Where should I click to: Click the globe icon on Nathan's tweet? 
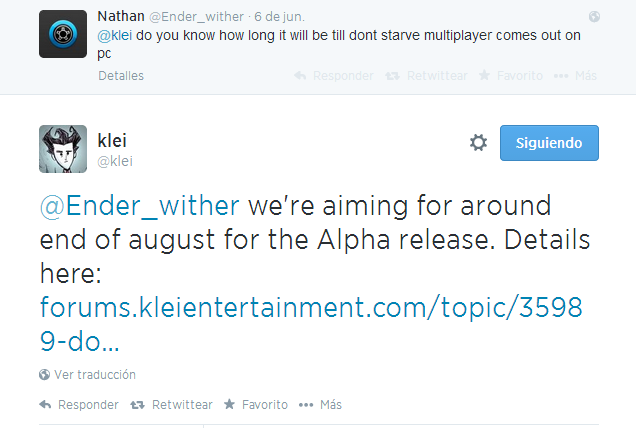pyautogui.click(x=594, y=17)
